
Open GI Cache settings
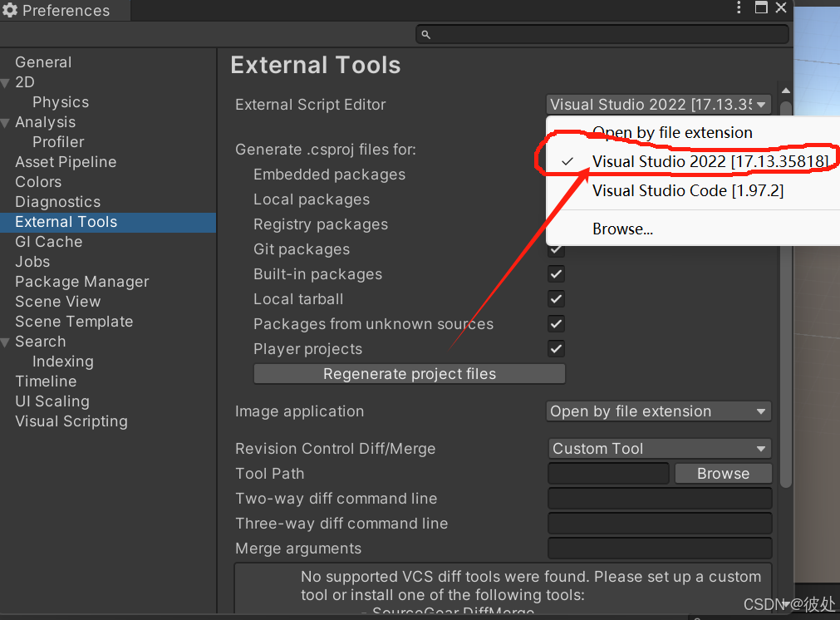(x=49, y=242)
